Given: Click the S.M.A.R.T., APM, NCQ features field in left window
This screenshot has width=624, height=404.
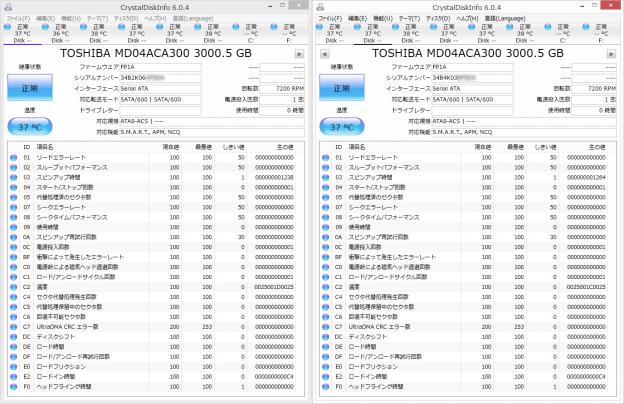Looking at the screenshot, I should (212, 132).
